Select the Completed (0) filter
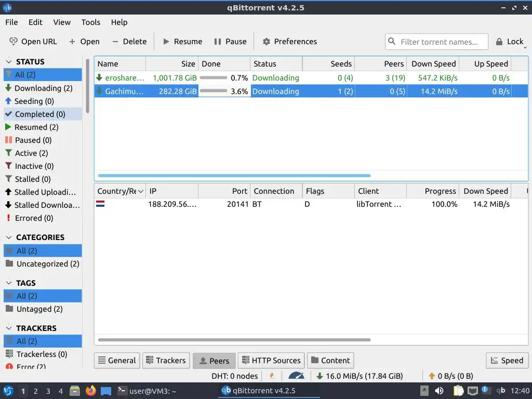 coord(43,114)
